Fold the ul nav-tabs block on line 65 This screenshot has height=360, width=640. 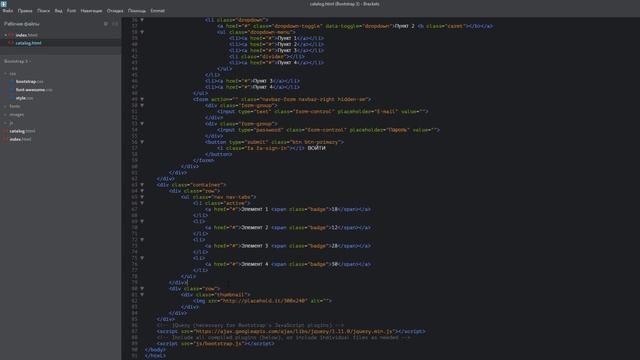(x=142, y=197)
